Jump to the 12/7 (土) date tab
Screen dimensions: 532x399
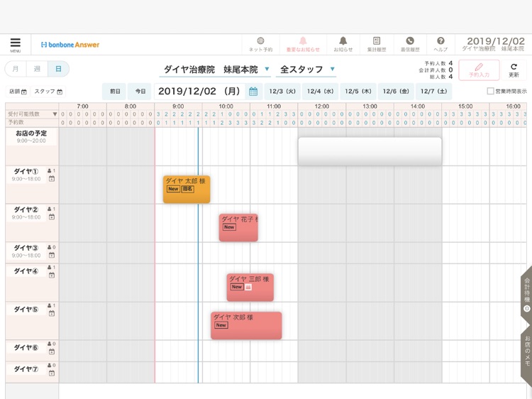[x=433, y=92]
